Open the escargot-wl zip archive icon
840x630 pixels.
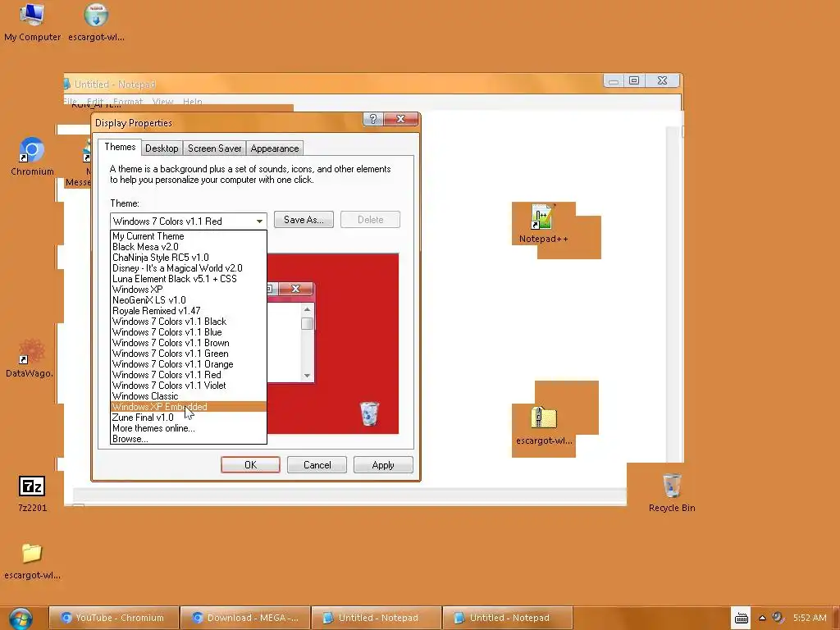[544, 426]
